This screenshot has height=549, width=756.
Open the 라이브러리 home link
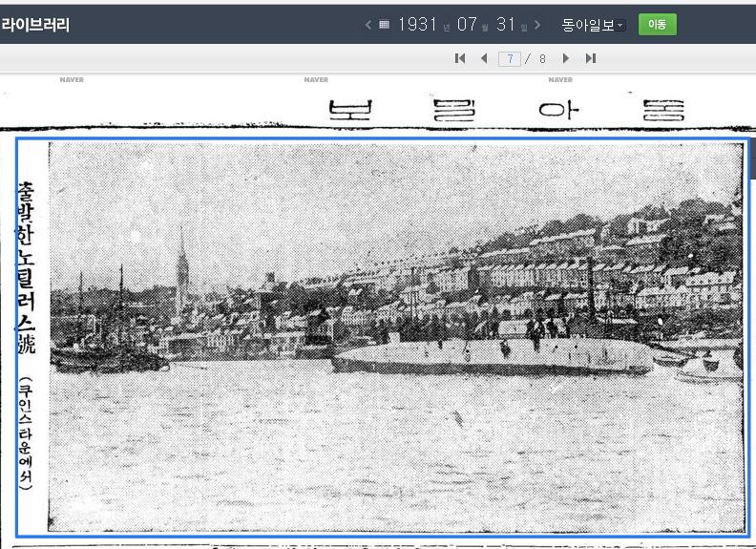click(35, 25)
